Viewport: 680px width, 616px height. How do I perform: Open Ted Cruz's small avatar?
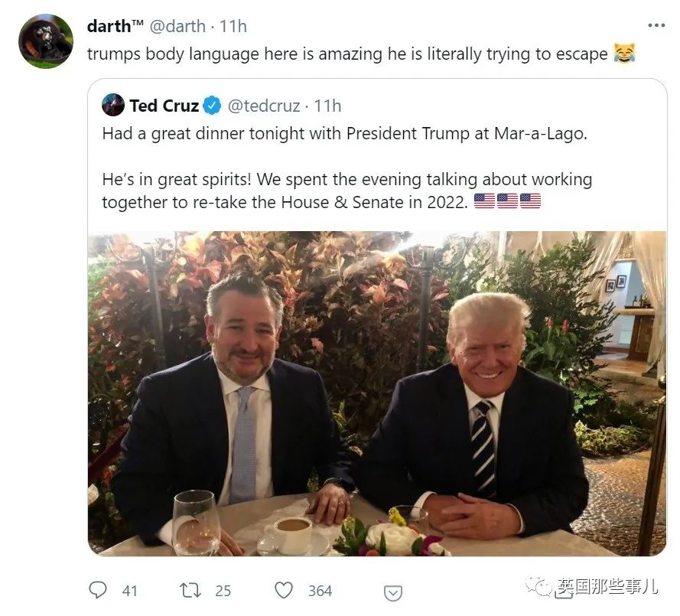pos(113,105)
